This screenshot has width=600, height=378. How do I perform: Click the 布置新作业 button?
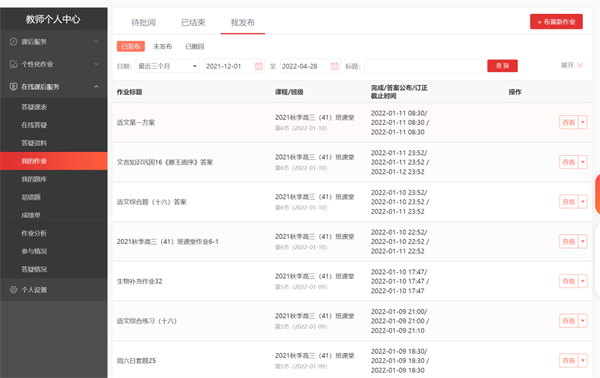556,22
